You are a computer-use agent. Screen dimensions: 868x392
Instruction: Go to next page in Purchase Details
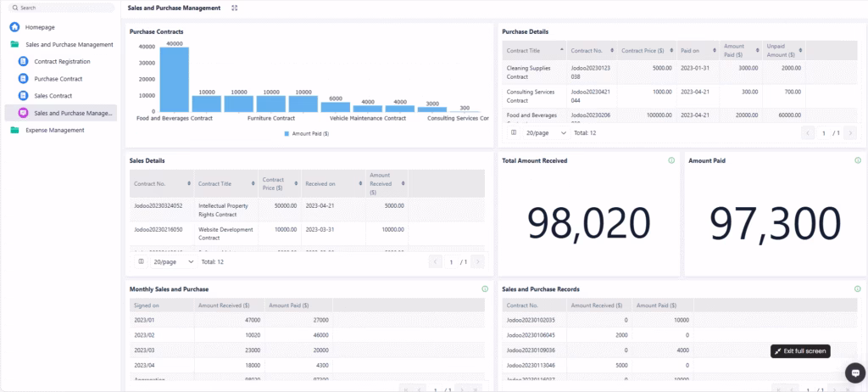(x=850, y=133)
